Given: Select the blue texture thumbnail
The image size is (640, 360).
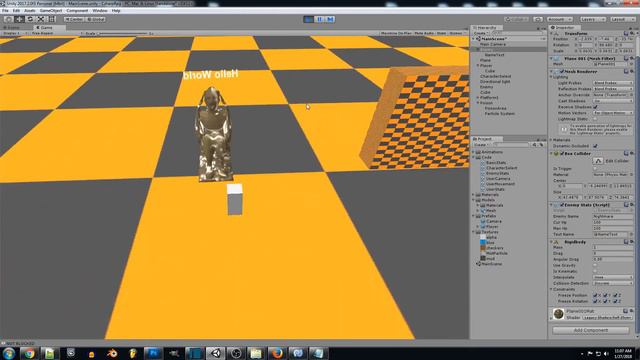Looking at the screenshot, I should click(483, 242).
